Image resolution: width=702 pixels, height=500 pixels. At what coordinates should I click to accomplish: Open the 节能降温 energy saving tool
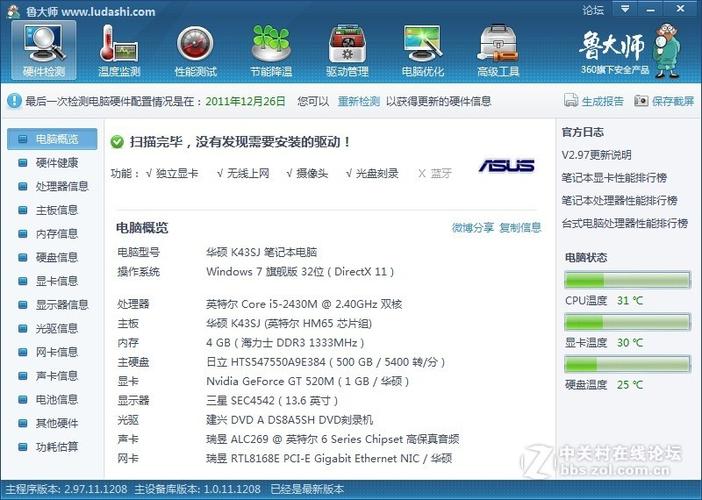271,50
